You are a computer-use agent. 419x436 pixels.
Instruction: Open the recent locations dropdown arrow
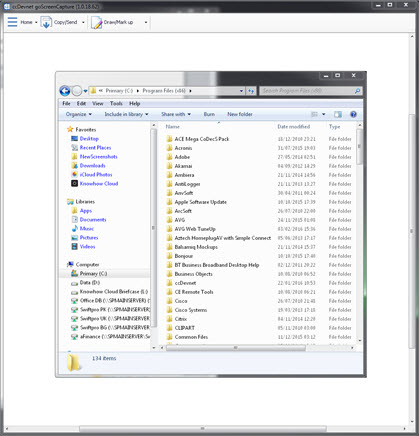pos(85,91)
